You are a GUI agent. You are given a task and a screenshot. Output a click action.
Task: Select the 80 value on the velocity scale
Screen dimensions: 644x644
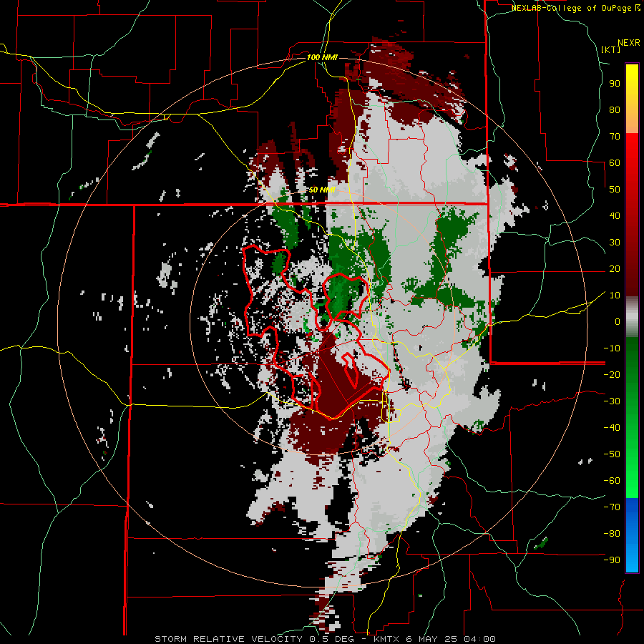[x=615, y=110]
